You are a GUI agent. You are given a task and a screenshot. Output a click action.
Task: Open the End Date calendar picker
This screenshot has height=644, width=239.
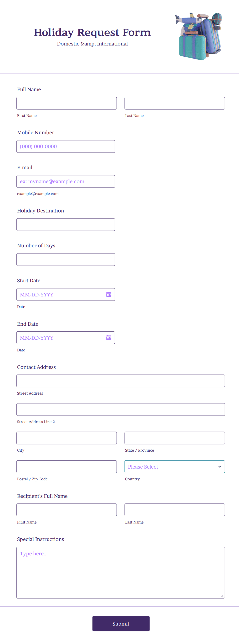tap(108, 338)
